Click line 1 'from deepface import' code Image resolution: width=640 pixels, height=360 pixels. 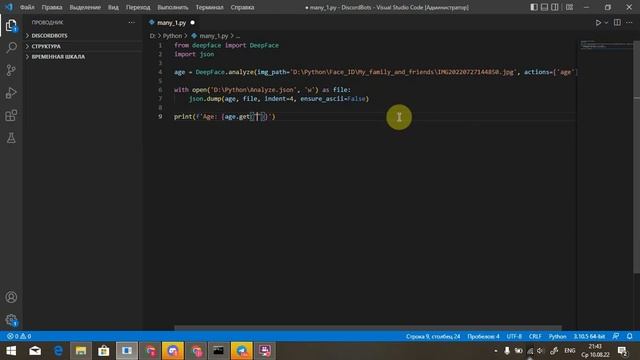[x=227, y=45]
